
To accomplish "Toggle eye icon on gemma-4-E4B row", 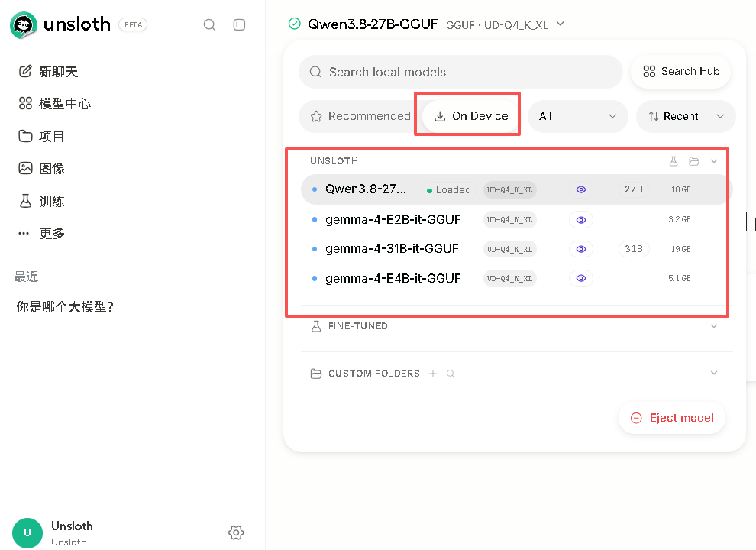I will coord(581,278).
